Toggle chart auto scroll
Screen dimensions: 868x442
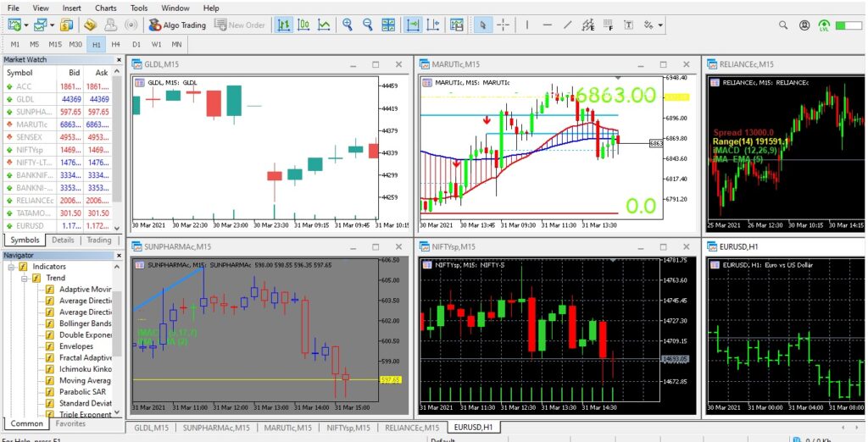(413, 25)
